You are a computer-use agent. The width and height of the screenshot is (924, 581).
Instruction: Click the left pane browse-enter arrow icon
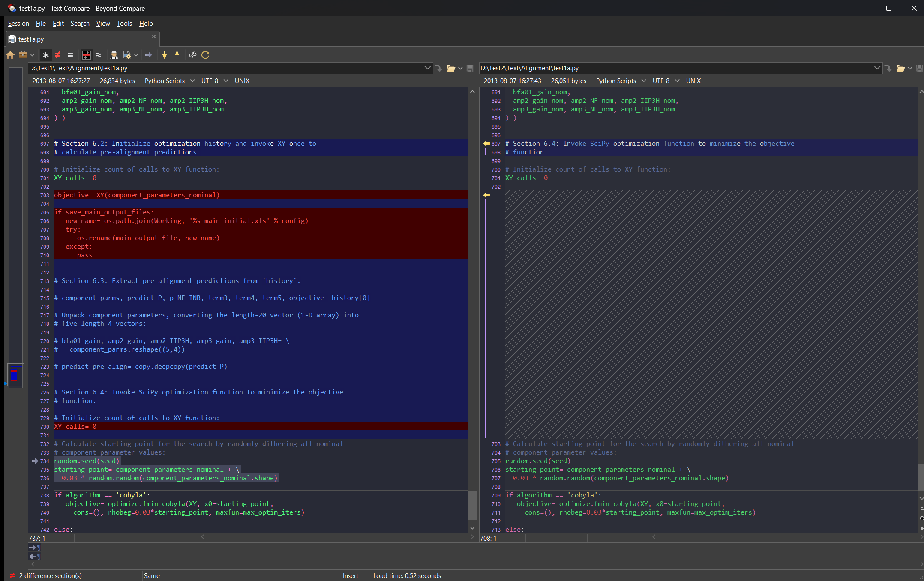tap(438, 68)
